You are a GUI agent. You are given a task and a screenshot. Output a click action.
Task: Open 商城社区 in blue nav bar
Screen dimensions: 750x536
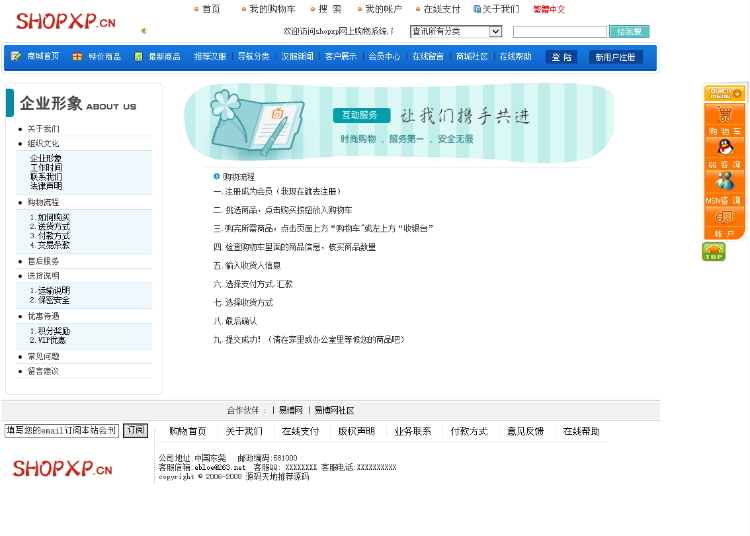[x=472, y=56]
